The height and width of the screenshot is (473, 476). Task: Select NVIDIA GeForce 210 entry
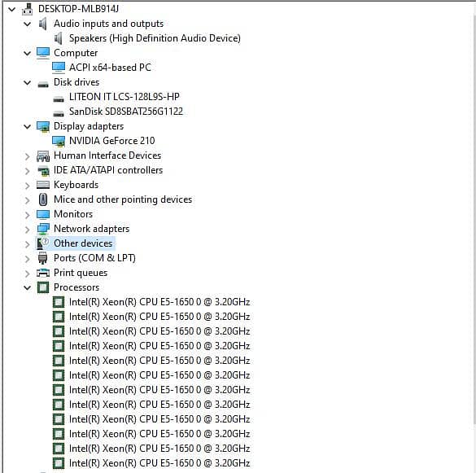click(112, 141)
